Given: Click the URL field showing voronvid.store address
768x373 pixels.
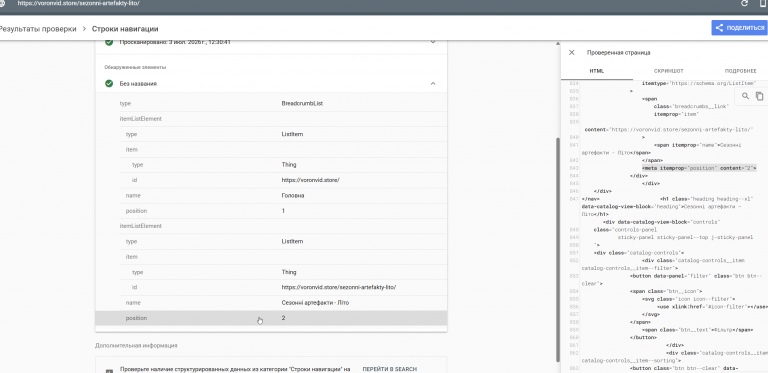Looking at the screenshot, I should click(78, 3).
